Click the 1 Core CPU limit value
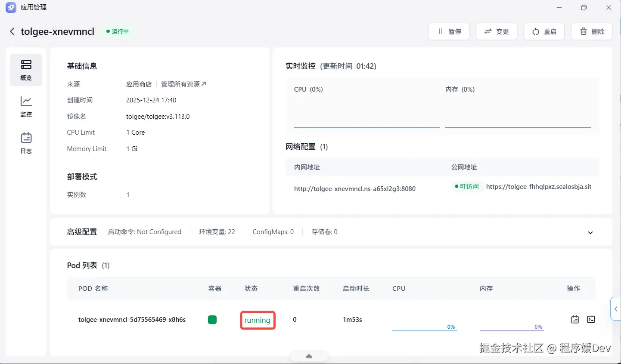Image resolution: width=621 pixels, height=364 pixels. coord(136,133)
